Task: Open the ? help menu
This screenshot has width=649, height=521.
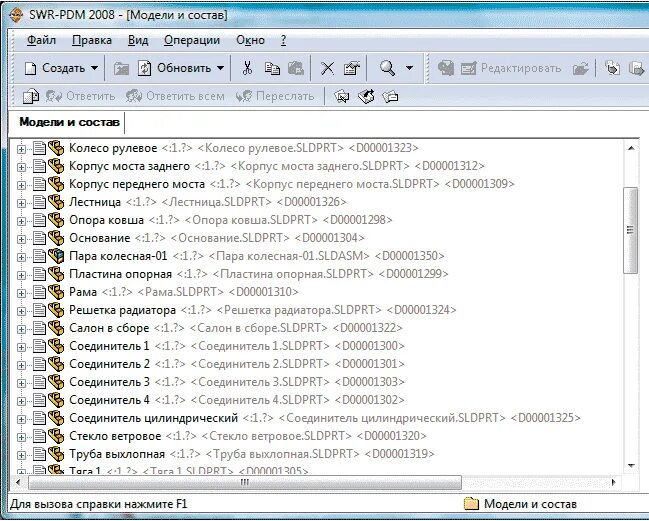Action: (x=283, y=40)
